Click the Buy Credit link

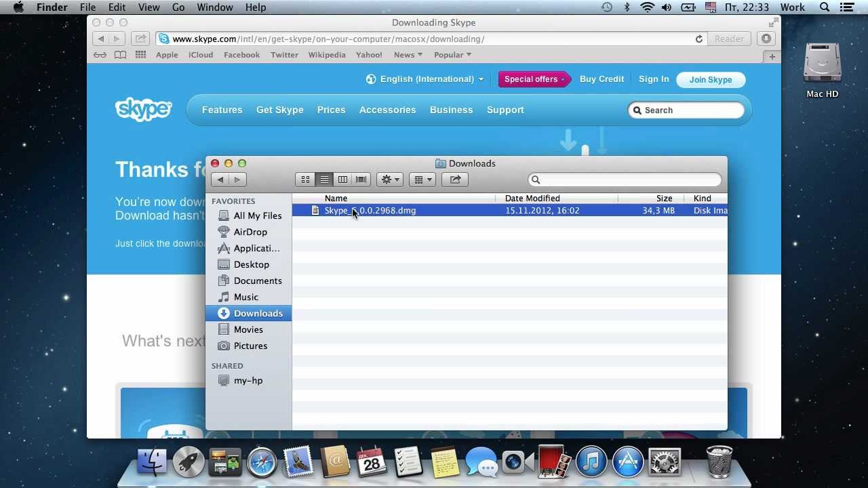(601, 79)
